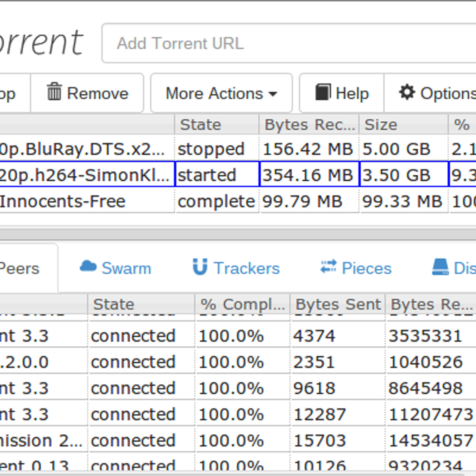Click the disk drive icon tab
This screenshot has width=476, height=476.
pyautogui.click(x=440, y=267)
